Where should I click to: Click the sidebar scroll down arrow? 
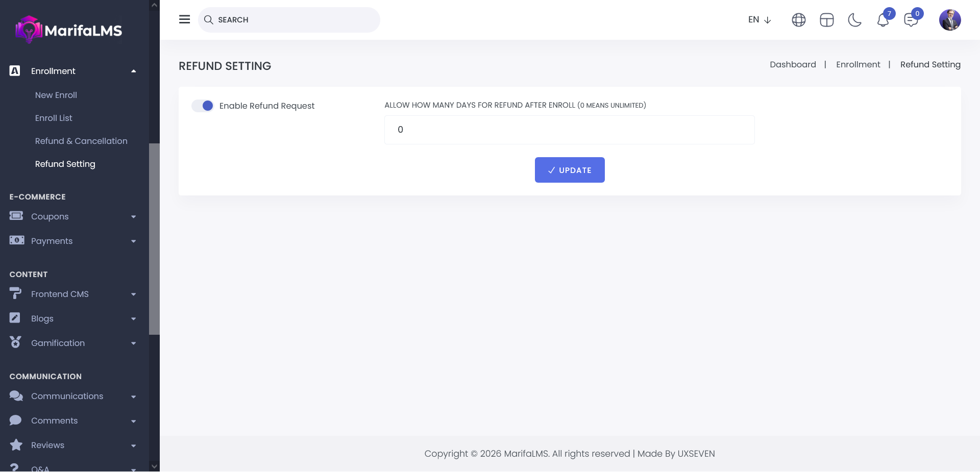click(154, 466)
